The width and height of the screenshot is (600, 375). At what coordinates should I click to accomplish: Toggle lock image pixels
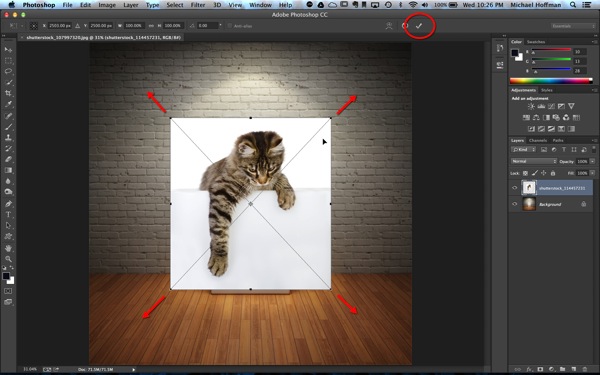click(535, 173)
